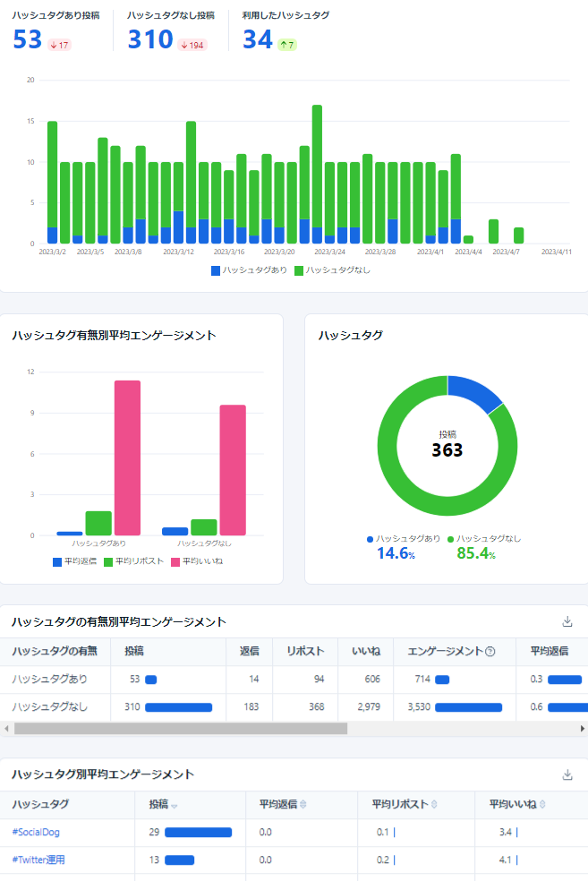The height and width of the screenshot is (881, 588).
Task: Click the sort icon next to 平均いいね
Action: (x=541, y=805)
